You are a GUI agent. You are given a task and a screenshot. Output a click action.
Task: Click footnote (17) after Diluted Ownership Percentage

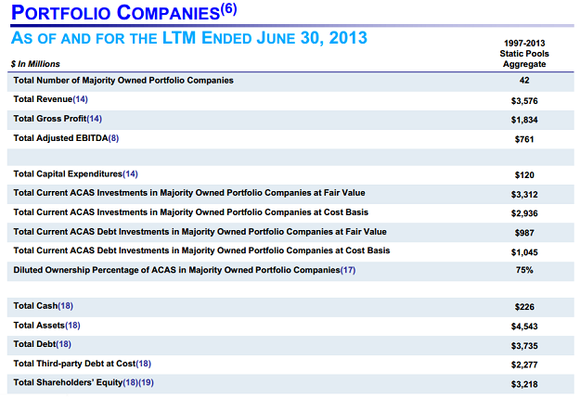tap(348, 270)
